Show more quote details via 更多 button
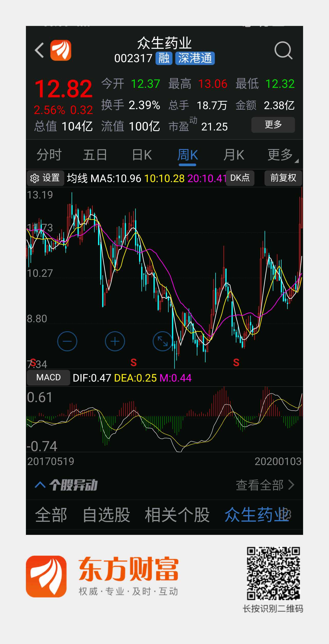329x644 pixels. [273, 125]
